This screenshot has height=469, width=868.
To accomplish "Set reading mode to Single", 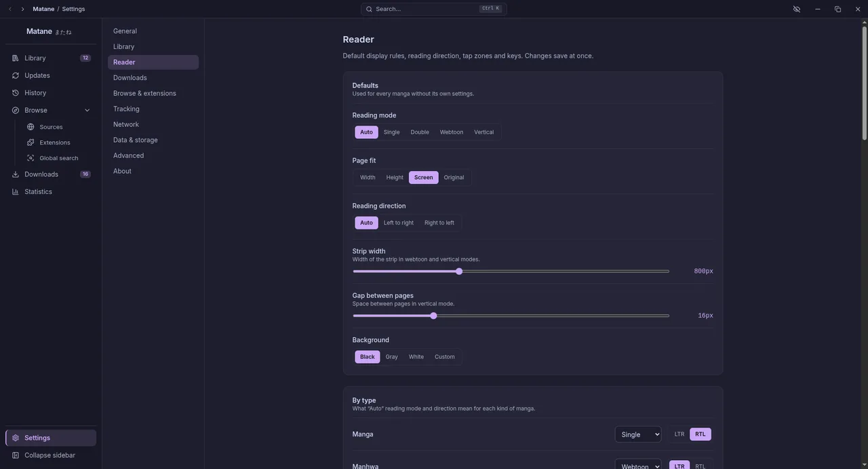I will coord(391,132).
